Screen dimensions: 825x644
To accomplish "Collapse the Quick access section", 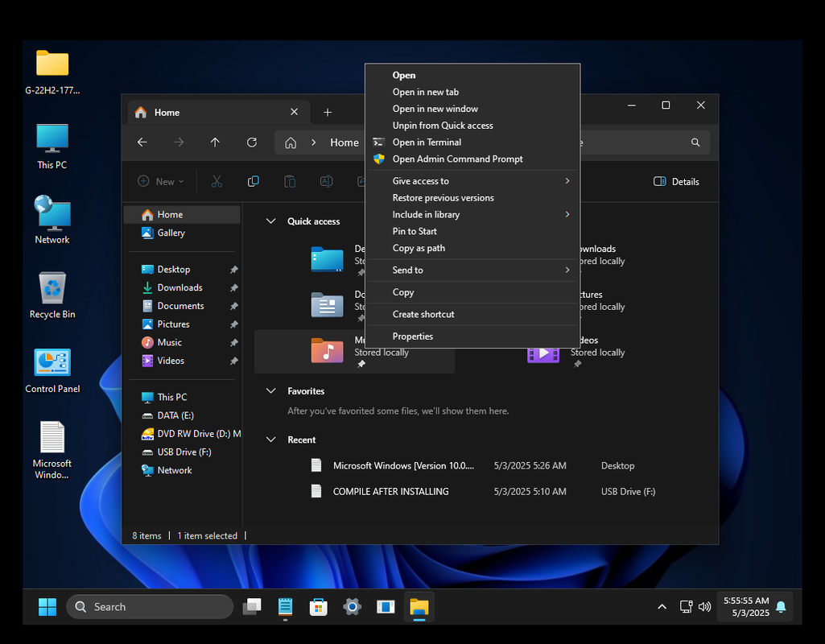I will 271,221.
